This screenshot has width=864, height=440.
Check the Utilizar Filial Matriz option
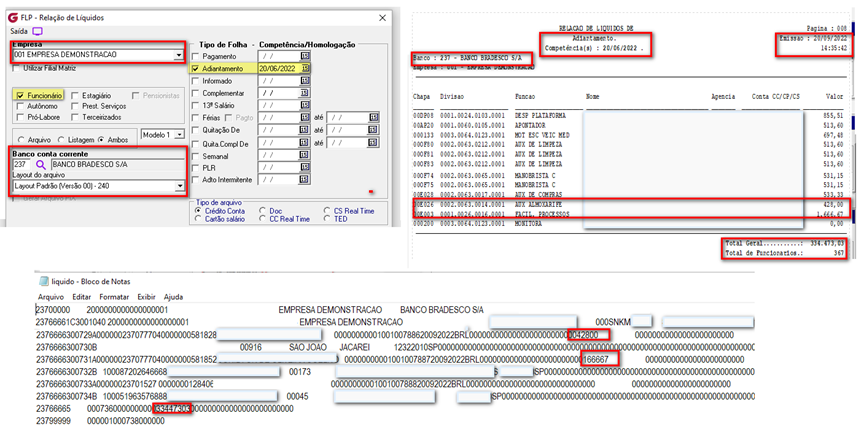16,68
